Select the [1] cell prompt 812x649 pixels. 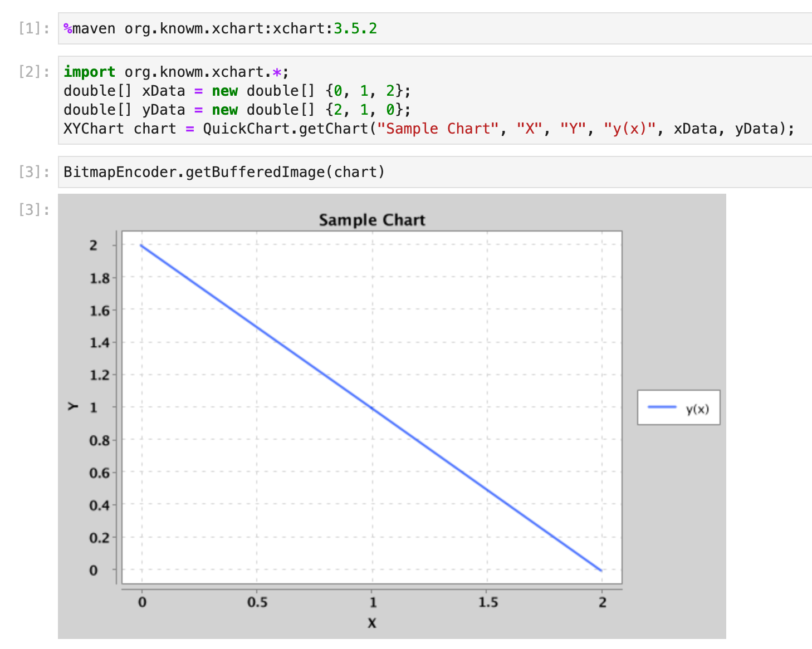tap(33, 28)
